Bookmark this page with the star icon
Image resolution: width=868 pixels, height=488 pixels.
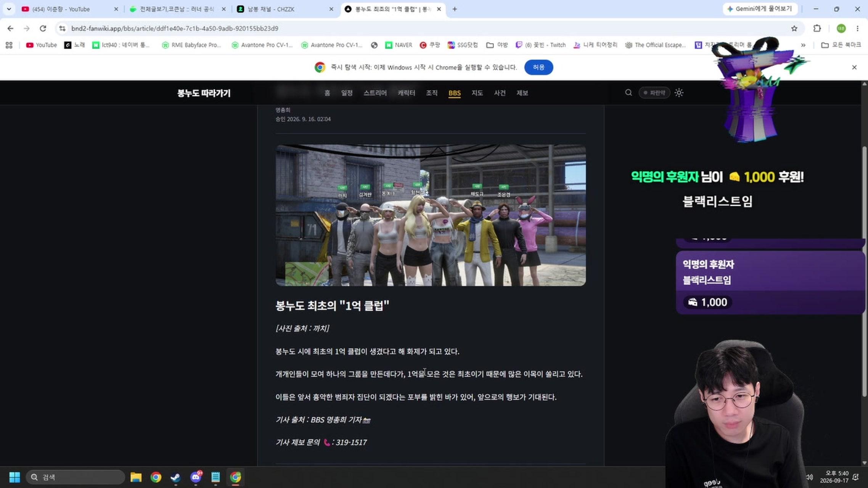click(x=794, y=28)
